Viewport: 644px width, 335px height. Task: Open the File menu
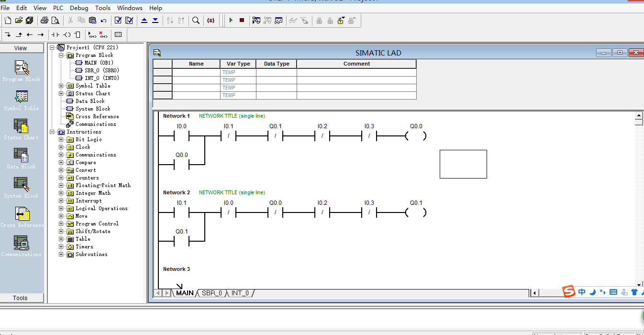(5, 8)
